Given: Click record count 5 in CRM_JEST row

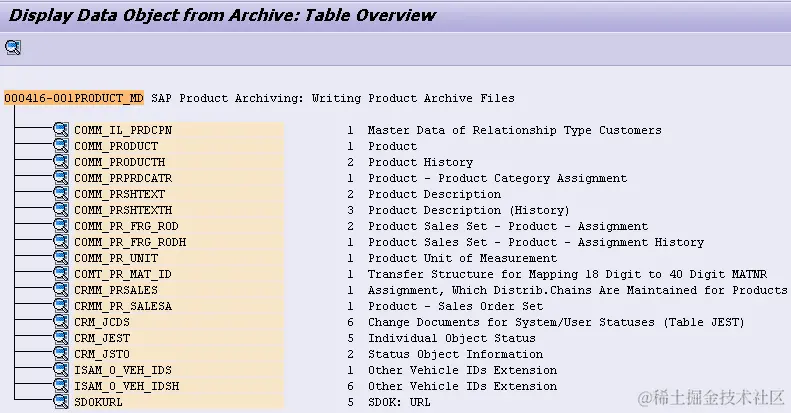Looking at the screenshot, I should click(x=350, y=338).
